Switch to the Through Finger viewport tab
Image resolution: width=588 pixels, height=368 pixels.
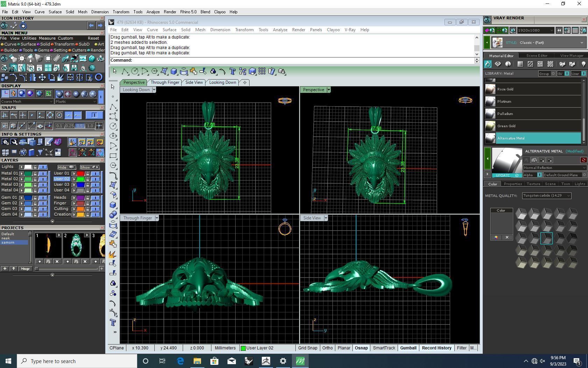[x=165, y=82]
